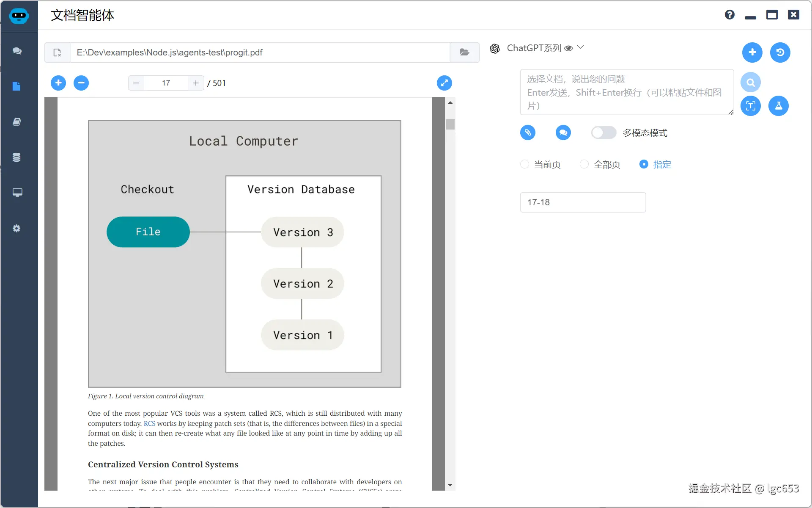The height and width of the screenshot is (508, 812).
Task: Toggle the 多模态模式 switch
Action: coord(604,133)
